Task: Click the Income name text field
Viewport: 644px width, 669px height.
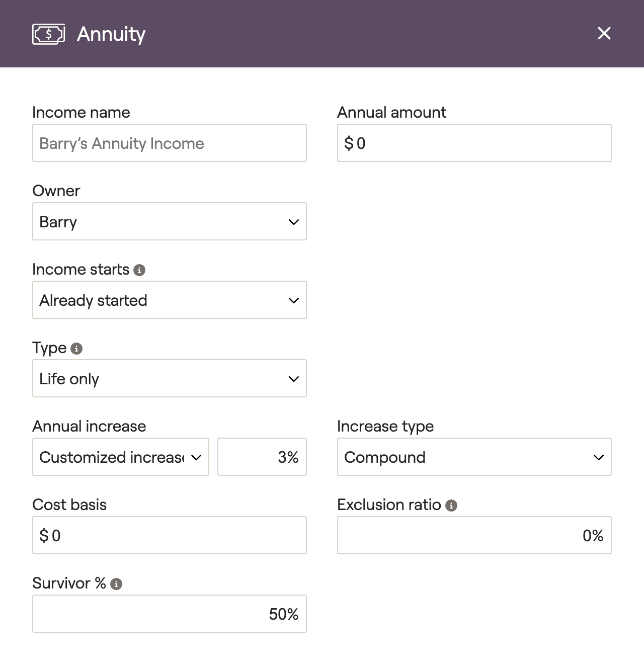Action: coord(170,143)
